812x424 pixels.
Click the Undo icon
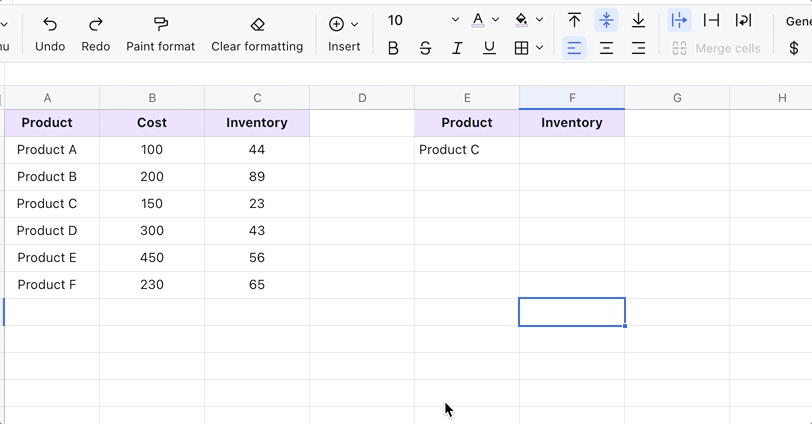coord(50,24)
